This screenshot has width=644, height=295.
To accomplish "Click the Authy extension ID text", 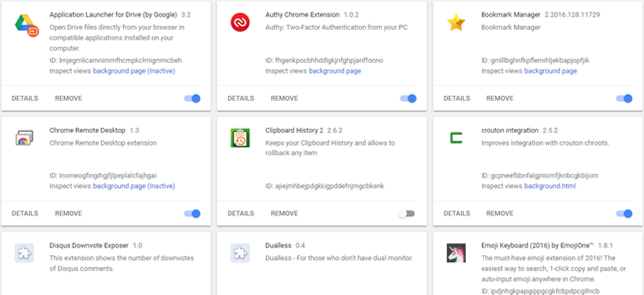I will tap(324, 60).
